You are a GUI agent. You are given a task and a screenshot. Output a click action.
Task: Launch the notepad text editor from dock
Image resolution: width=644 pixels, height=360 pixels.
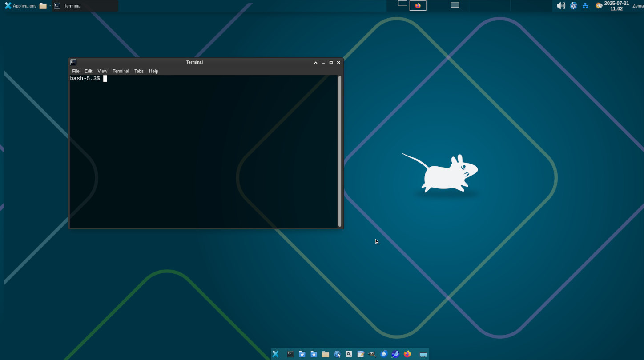click(361, 354)
